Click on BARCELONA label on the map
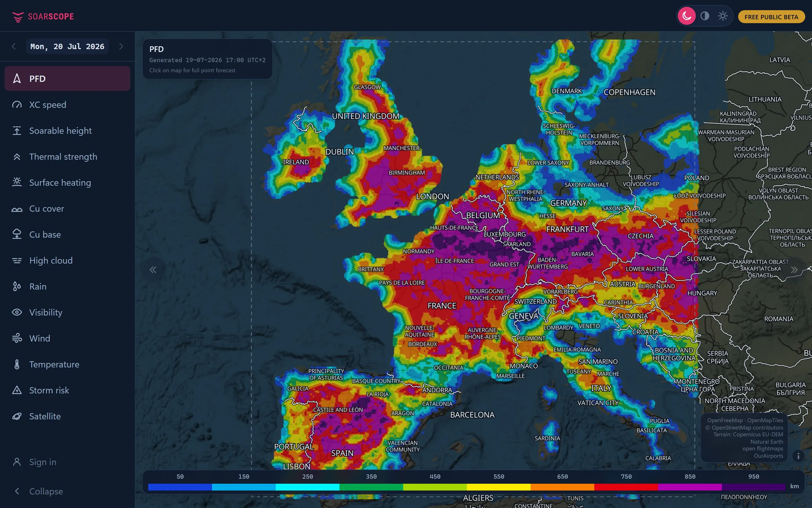 point(472,415)
